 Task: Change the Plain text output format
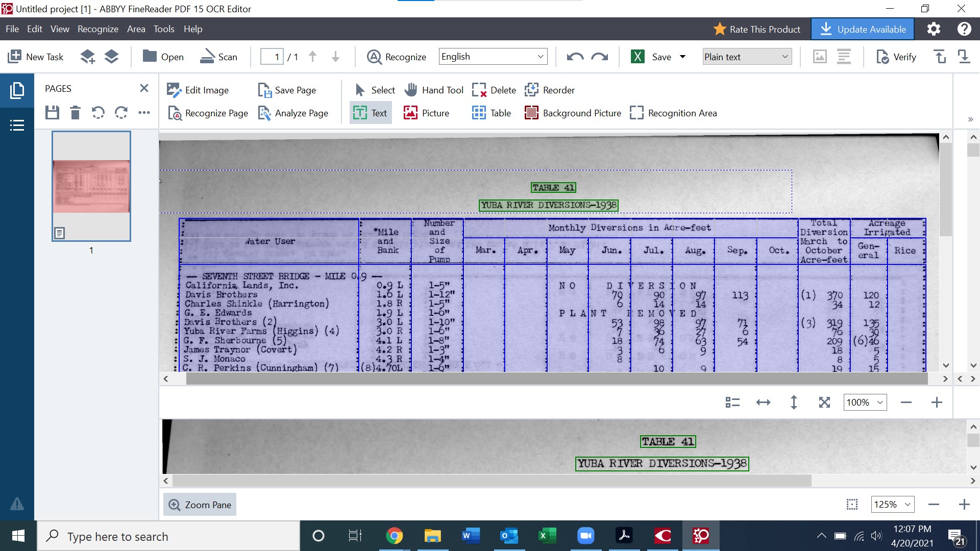pos(746,57)
